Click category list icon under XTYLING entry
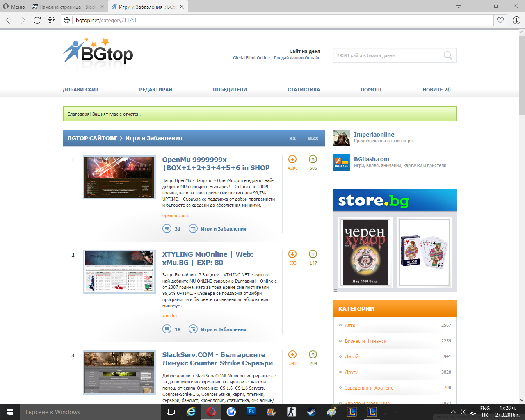Image resolution: width=525 pixels, height=420 pixels. coord(193,329)
